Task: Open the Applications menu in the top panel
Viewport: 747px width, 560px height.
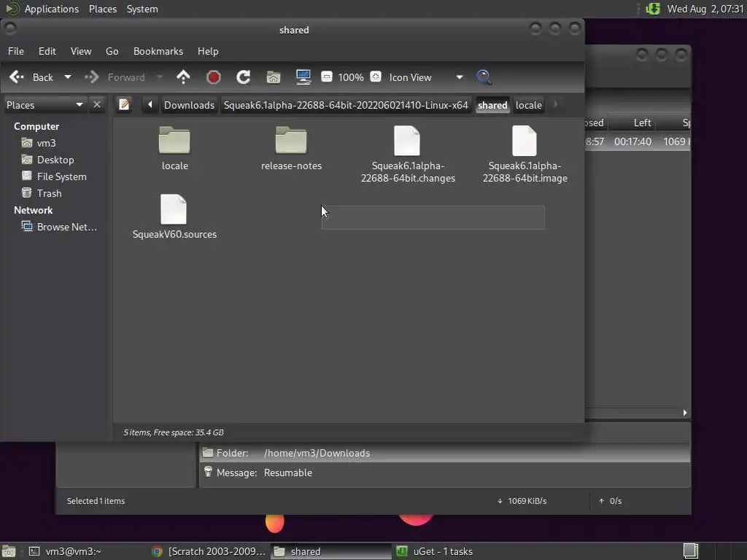Action: click(x=52, y=9)
